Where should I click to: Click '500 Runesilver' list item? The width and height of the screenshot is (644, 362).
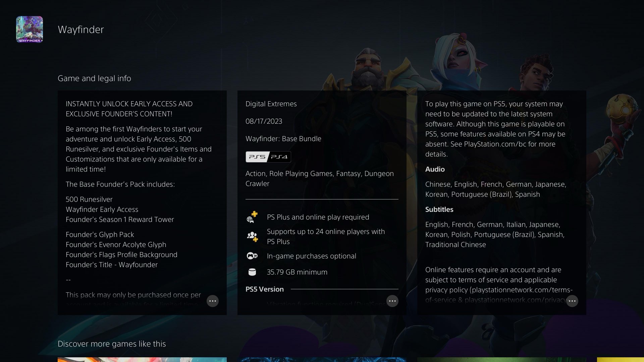[x=89, y=199]
